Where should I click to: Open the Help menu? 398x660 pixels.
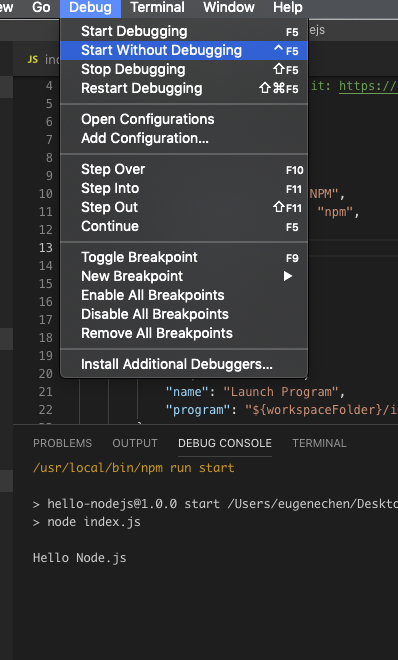click(x=288, y=7)
